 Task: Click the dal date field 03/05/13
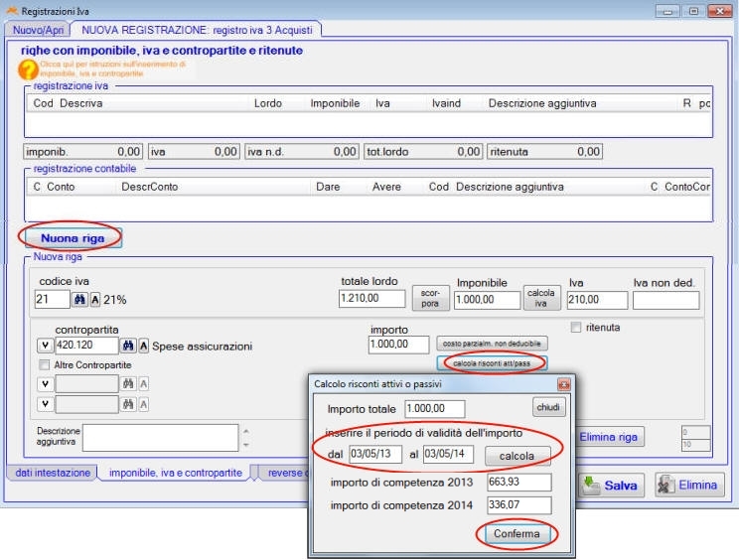(375, 454)
